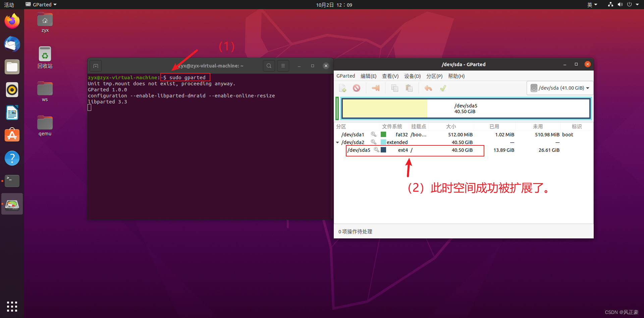Click the green fat32 color square
644x318 pixels.
pyautogui.click(x=383, y=134)
